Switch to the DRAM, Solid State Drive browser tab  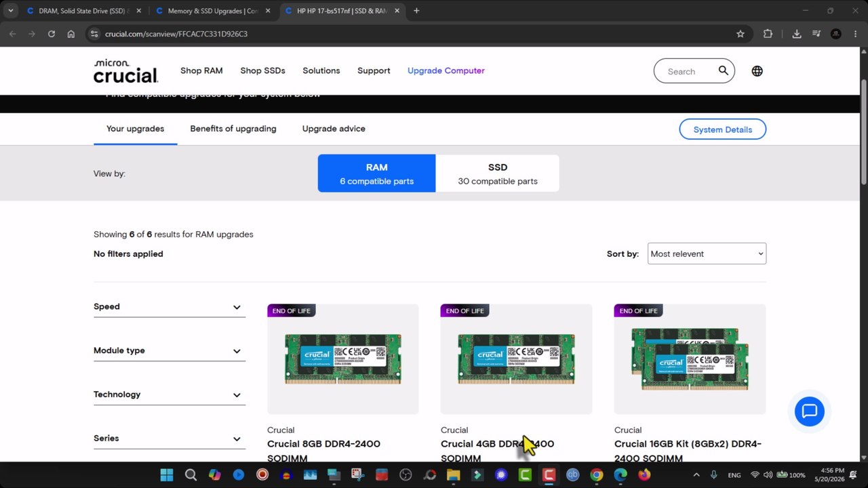pyautogui.click(x=84, y=11)
